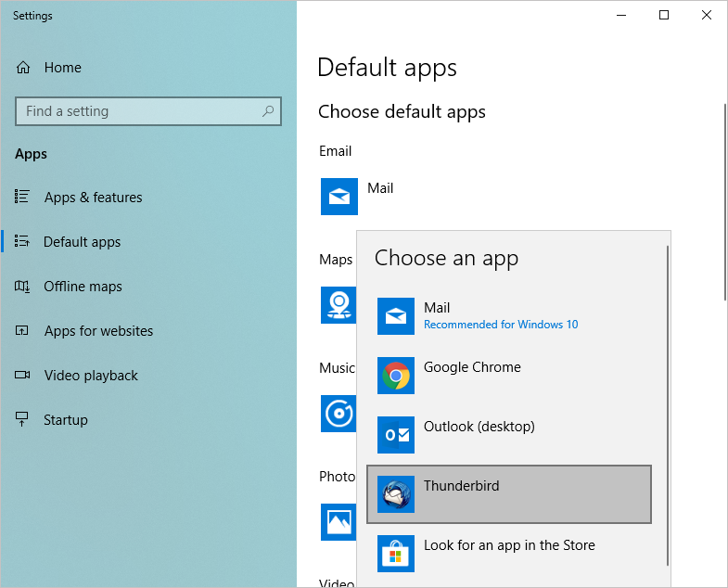This screenshot has height=588, width=728.
Task: Click the Groove Music default app icon
Action: [338, 413]
